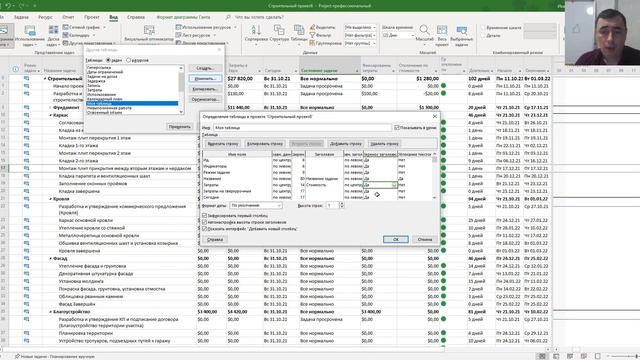The width and height of the screenshot is (640, 360).
Task: Open the Отчет ribbon tab
Action: click(x=68, y=17)
